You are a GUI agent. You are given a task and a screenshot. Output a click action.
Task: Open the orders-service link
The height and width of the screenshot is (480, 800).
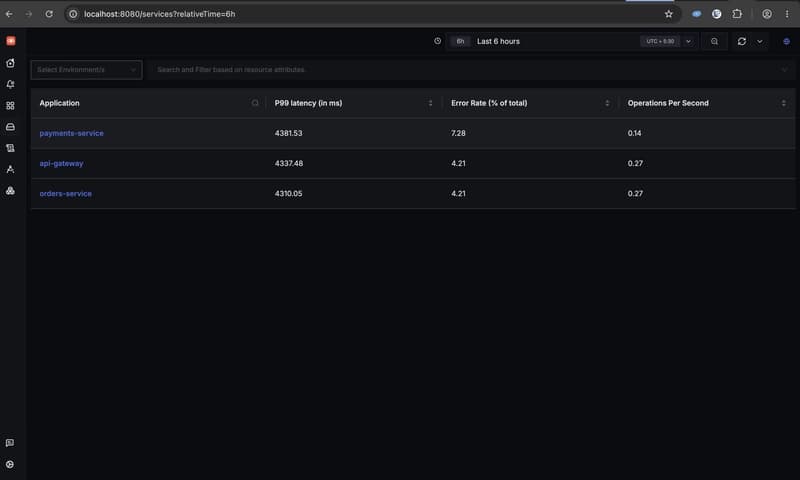tap(65, 193)
